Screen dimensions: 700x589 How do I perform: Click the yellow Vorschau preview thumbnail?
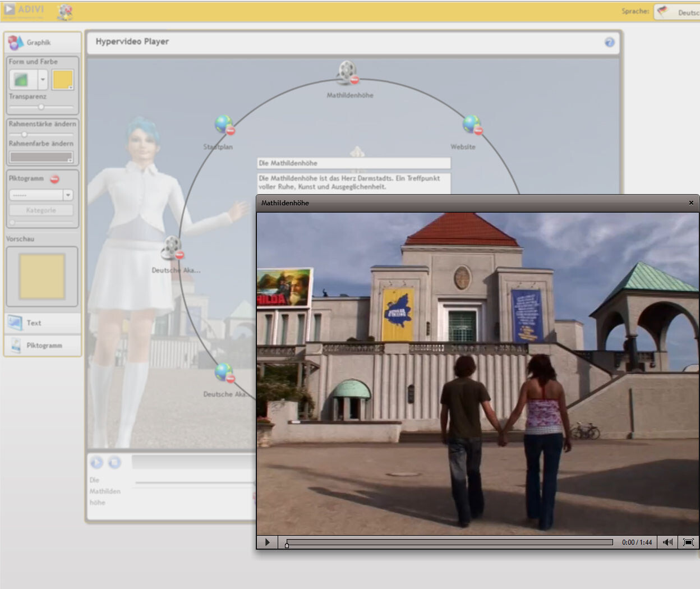[x=42, y=276]
